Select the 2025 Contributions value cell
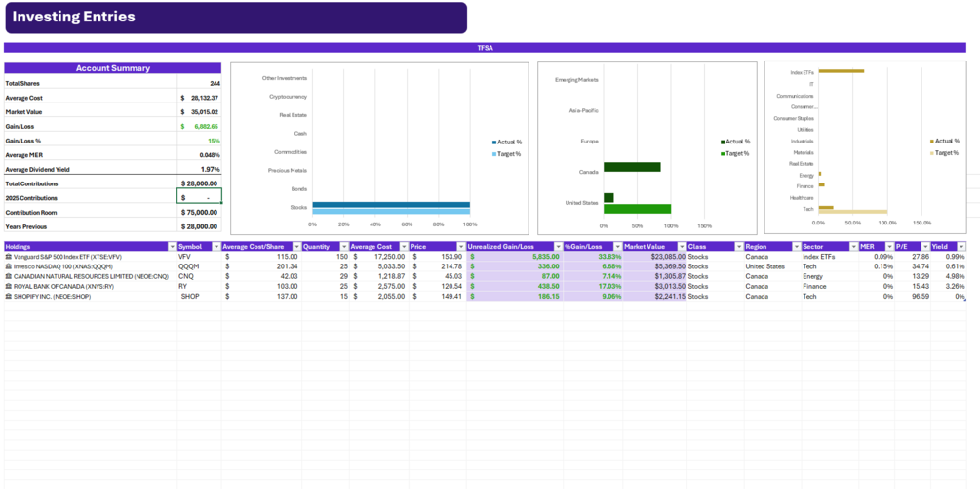 pyautogui.click(x=199, y=197)
